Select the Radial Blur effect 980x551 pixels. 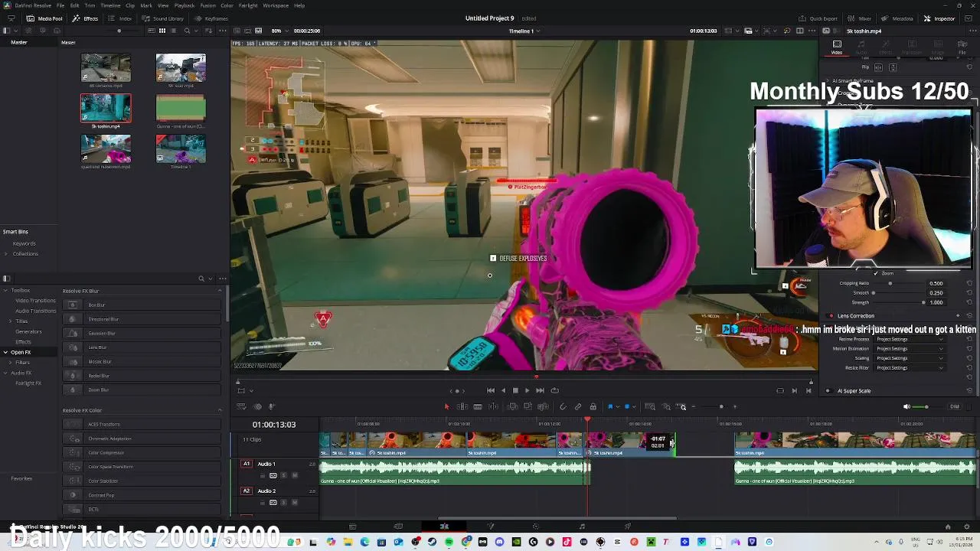pyautogui.click(x=142, y=376)
